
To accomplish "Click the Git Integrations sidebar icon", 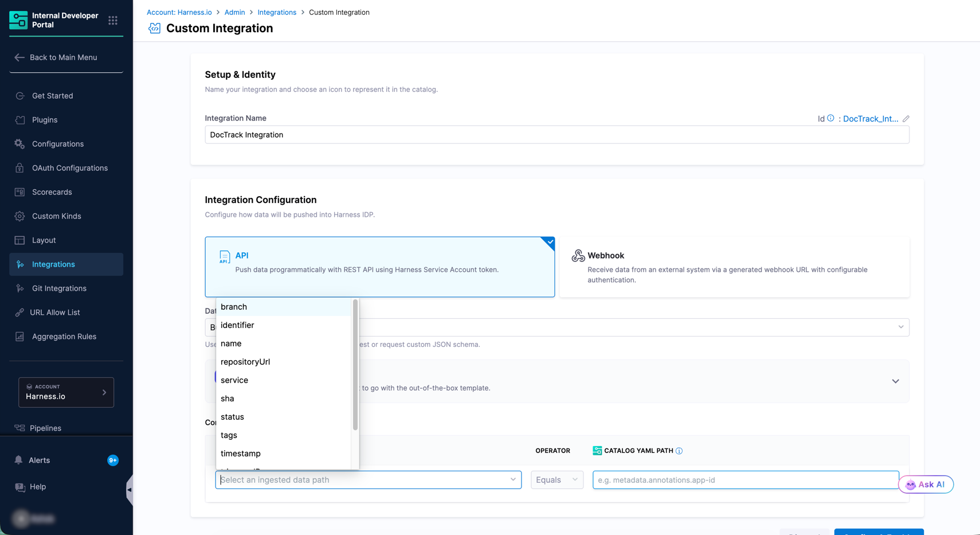I will point(20,288).
